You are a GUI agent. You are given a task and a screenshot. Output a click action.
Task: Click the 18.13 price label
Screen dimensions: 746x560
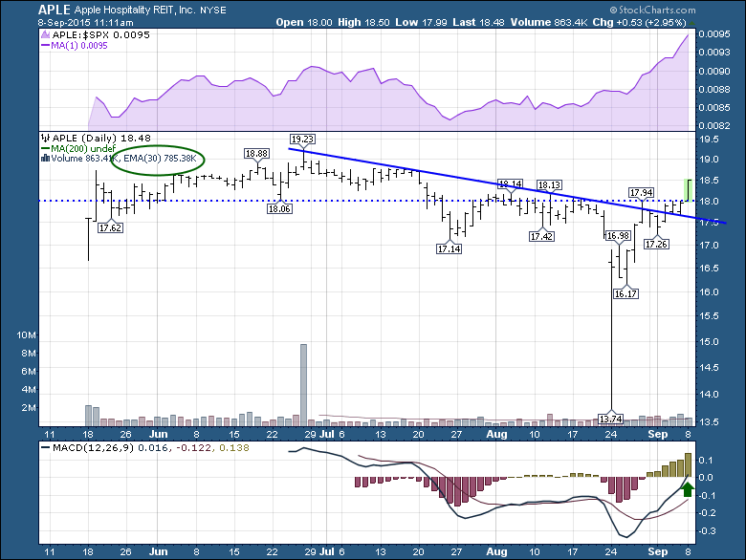point(549,185)
